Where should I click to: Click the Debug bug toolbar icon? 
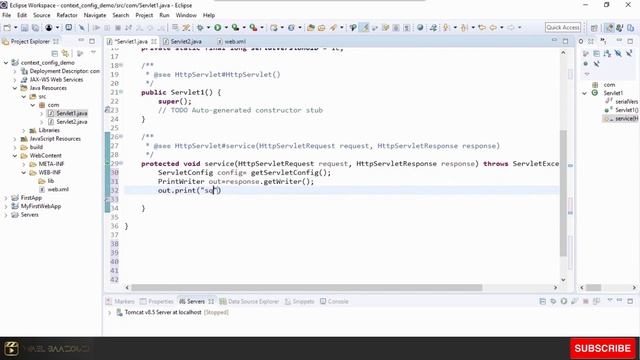tap(200, 27)
